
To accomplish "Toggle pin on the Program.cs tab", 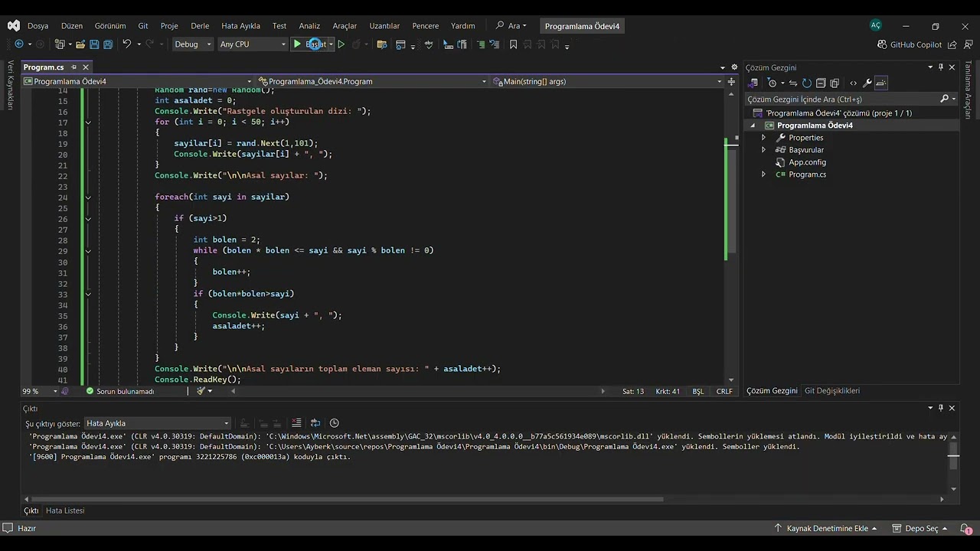I will click(73, 67).
